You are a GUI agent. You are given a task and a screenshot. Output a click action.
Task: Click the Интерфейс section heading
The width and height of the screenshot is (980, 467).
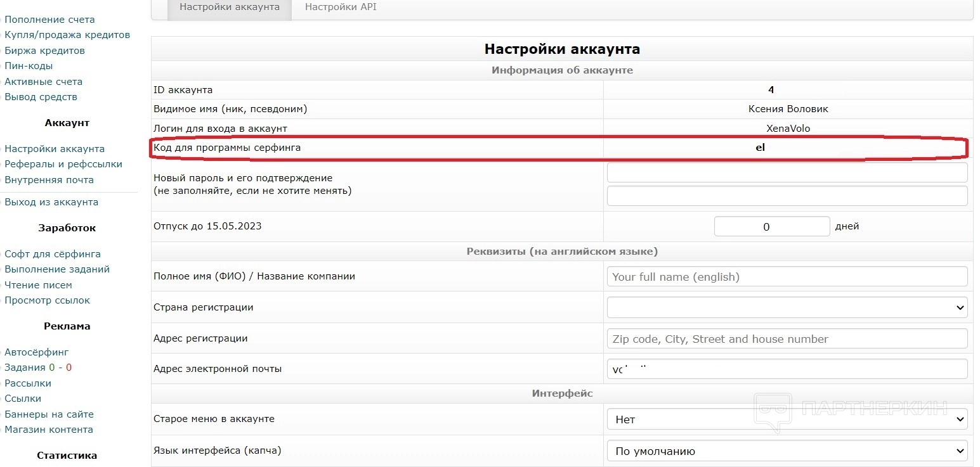(x=562, y=393)
